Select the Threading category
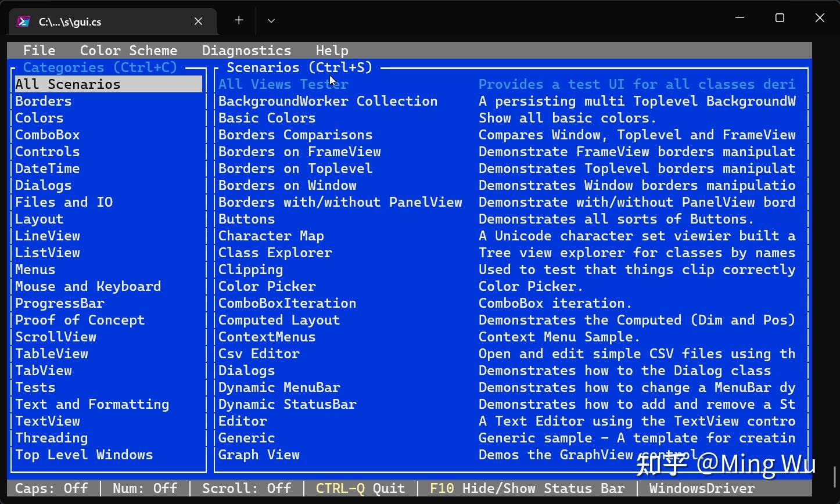 click(x=51, y=438)
